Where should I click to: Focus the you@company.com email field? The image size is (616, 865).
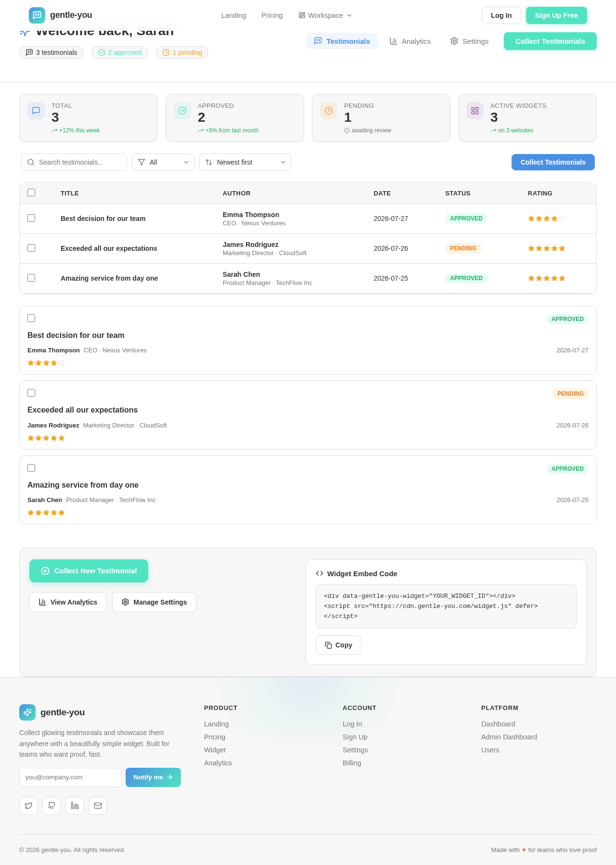70,777
